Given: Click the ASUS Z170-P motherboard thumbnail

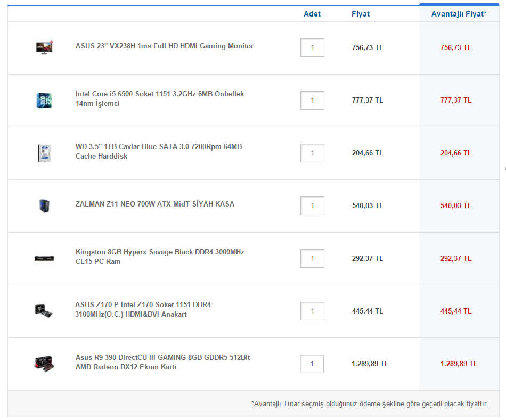Looking at the screenshot, I should pyautogui.click(x=44, y=311).
